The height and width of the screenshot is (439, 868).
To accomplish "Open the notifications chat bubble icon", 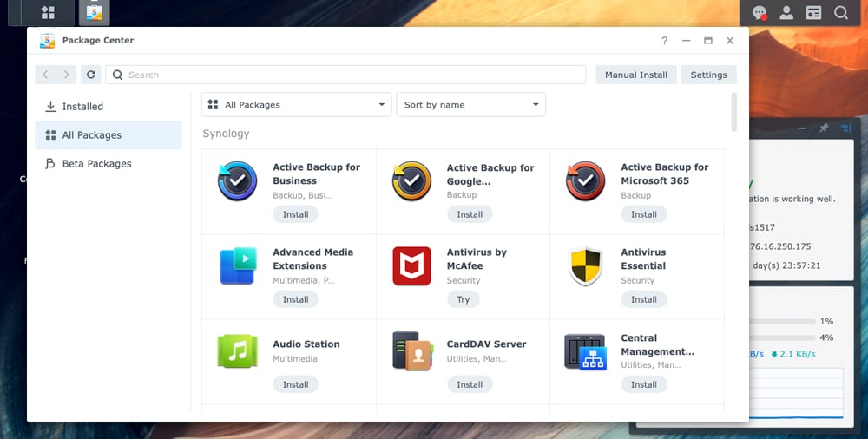I will tap(759, 12).
